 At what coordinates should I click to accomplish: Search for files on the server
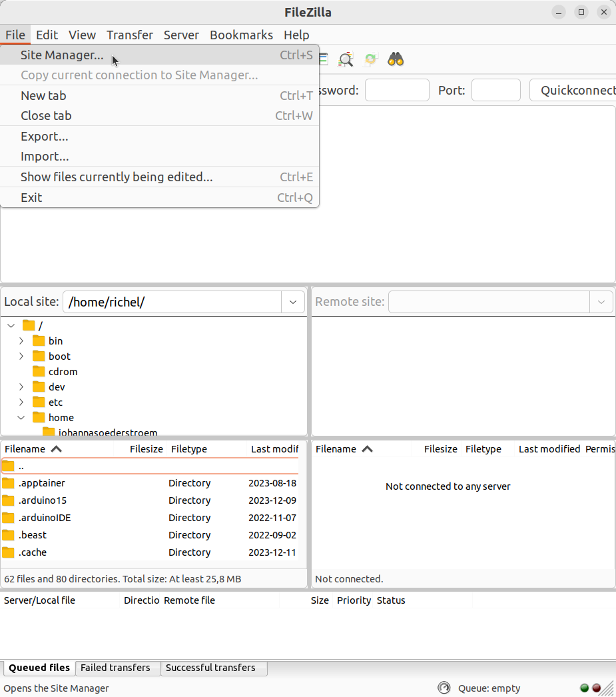click(x=396, y=59)
